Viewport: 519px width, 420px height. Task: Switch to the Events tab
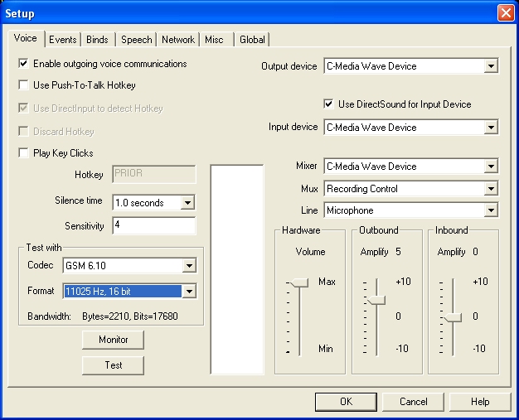tap(63, 40)
